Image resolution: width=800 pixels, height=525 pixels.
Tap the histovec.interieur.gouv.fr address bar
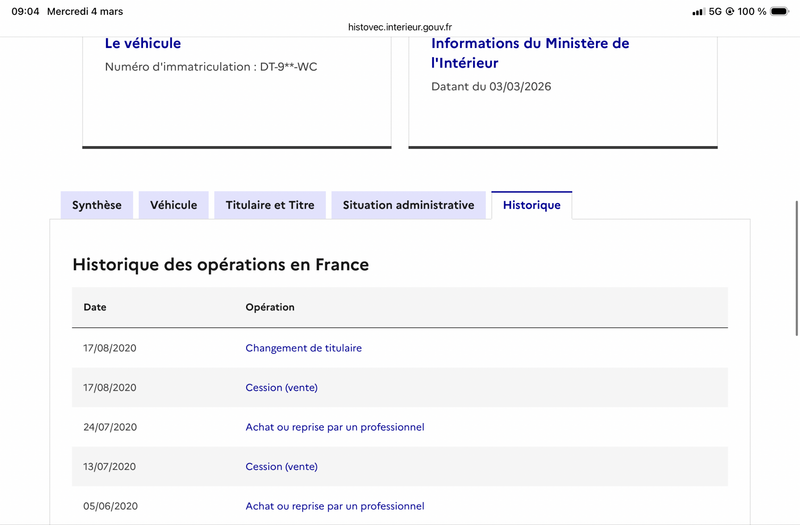click(x=400, y=27)
